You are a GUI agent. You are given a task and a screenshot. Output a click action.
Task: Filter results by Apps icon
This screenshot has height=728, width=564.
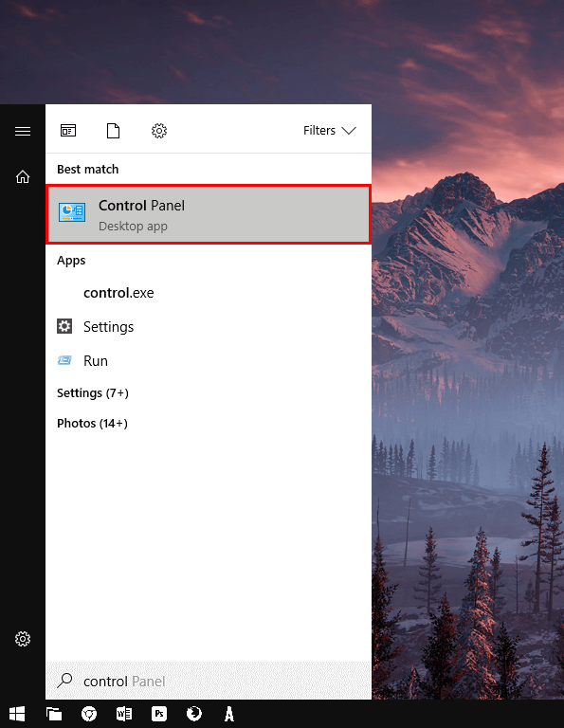click(68, 131)
